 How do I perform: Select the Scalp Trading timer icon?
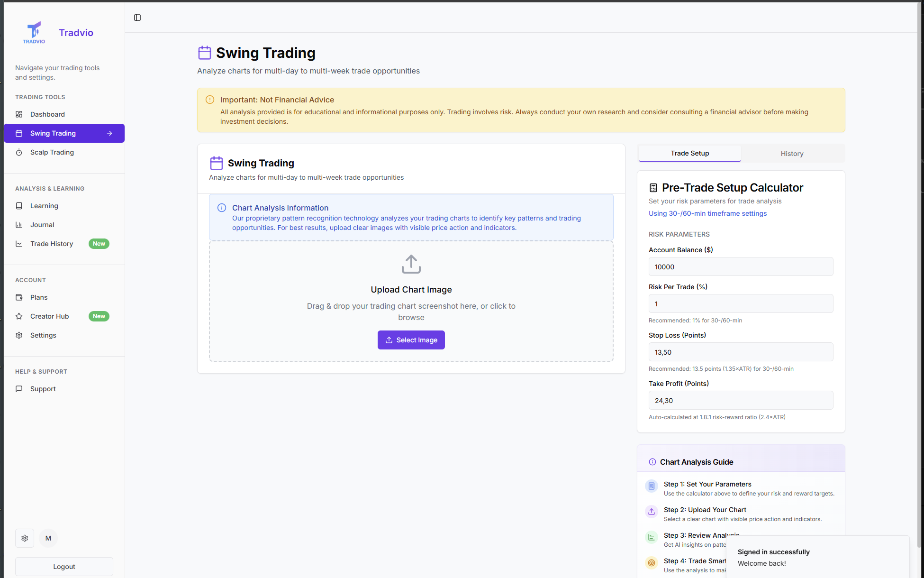coord(19,152)
